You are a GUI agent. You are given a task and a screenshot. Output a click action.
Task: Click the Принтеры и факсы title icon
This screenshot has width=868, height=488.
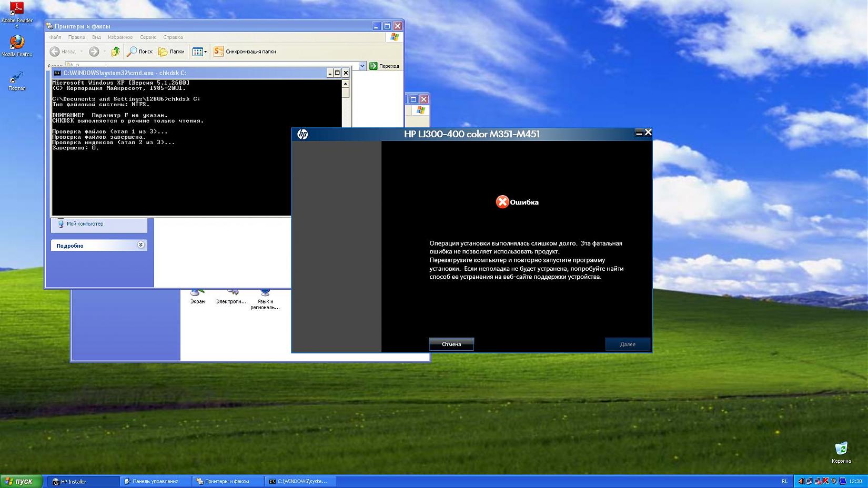[49, 26]
